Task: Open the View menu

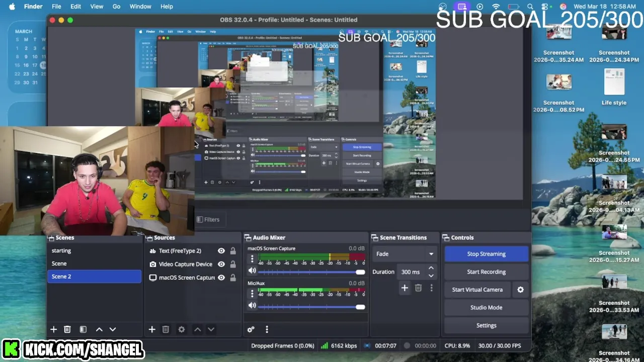Action: [x=97, y=7]
